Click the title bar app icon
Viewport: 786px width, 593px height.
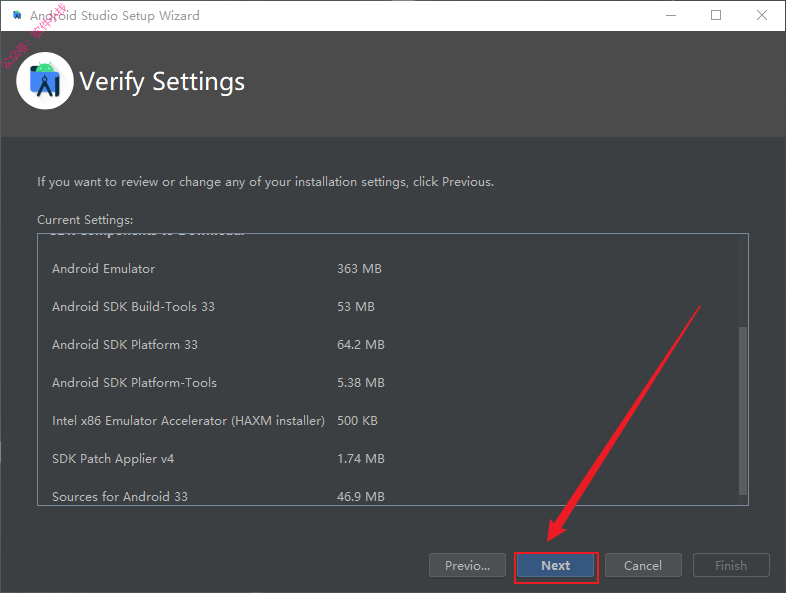[17, 15]
